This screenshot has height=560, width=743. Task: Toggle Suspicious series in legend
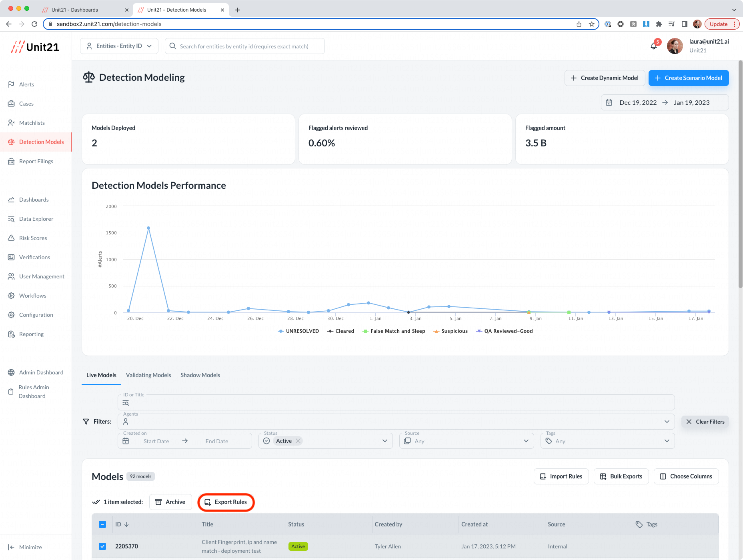pos(451,331)
